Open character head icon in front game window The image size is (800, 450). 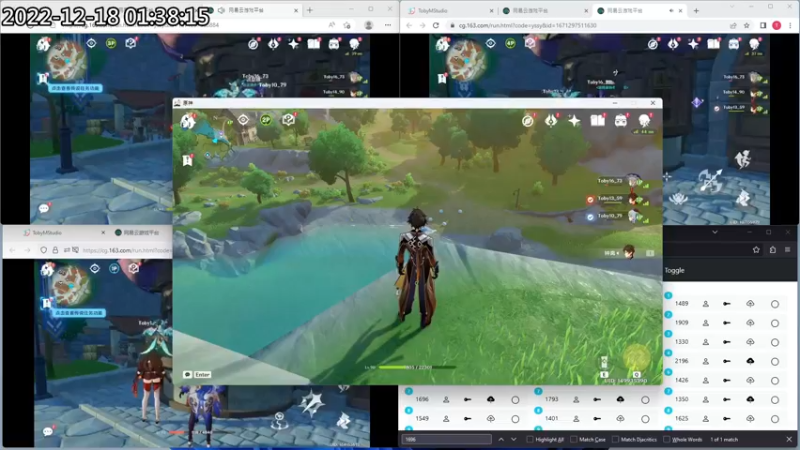644,121
